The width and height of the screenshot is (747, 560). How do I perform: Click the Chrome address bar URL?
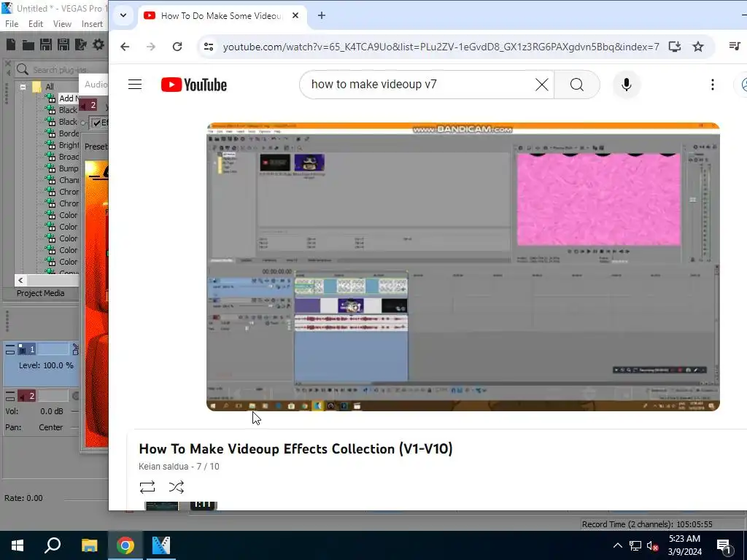point(441,47)
